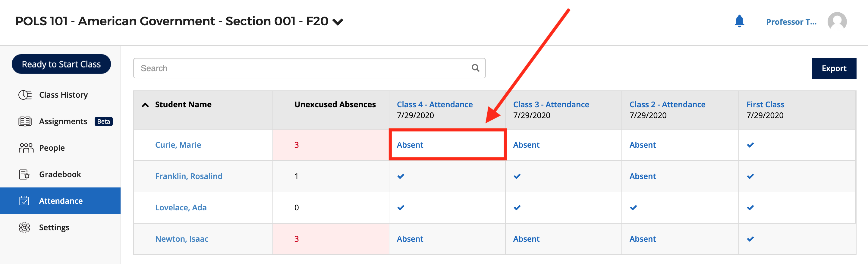Click the search magnifier icon
The height and width of the screenshot is (264, 868).
475,68
